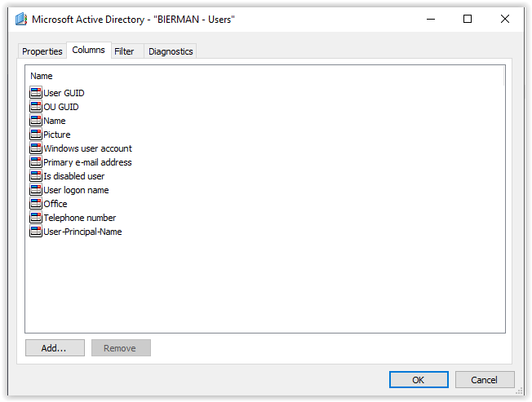Viewport: 532px width, 402px height.
Task: Switch to the Properties tab
Action: click(42, 51)
